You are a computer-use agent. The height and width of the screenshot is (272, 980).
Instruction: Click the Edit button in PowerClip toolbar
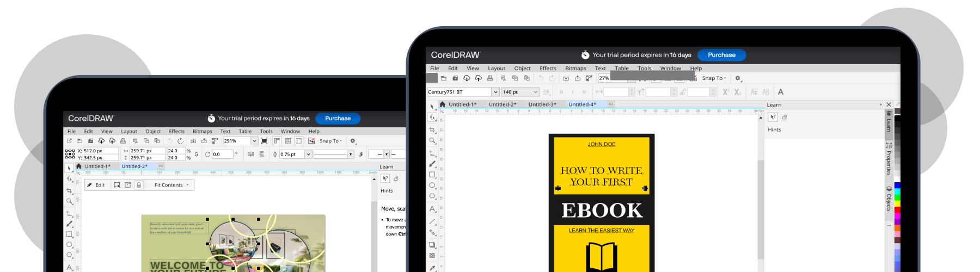click(x=96, y=185)
